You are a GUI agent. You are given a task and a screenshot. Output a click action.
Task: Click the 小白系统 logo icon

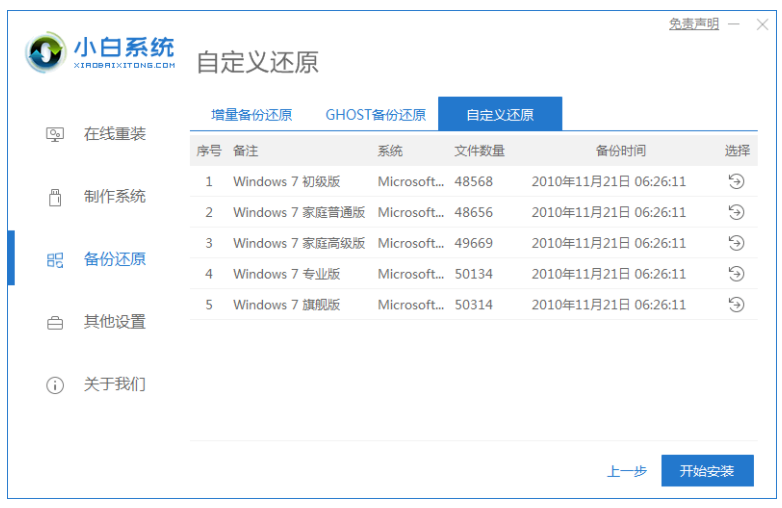pos(46,53)
